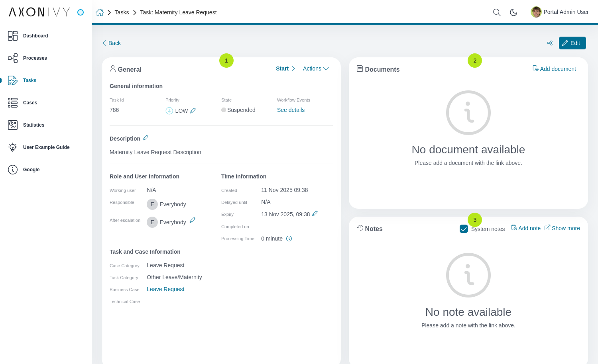Click the share task details icon
598x364 pixels.
coord(550,43)
